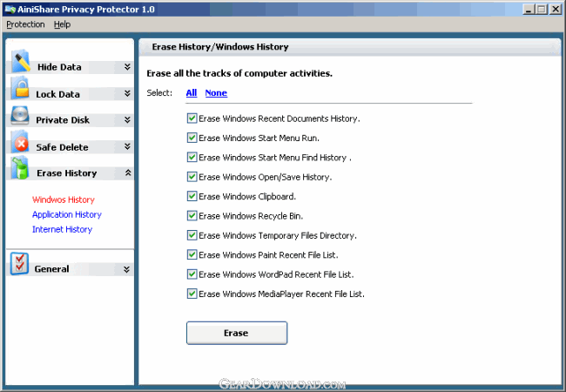Click the Hide Data pencil icon
This screenshot has width=566, height=392.
tap(20, 63)
